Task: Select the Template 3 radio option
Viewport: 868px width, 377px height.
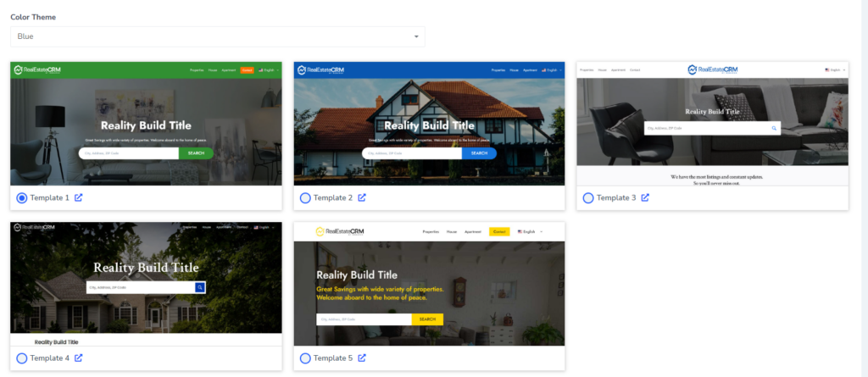Action: [x=588, y=197]
